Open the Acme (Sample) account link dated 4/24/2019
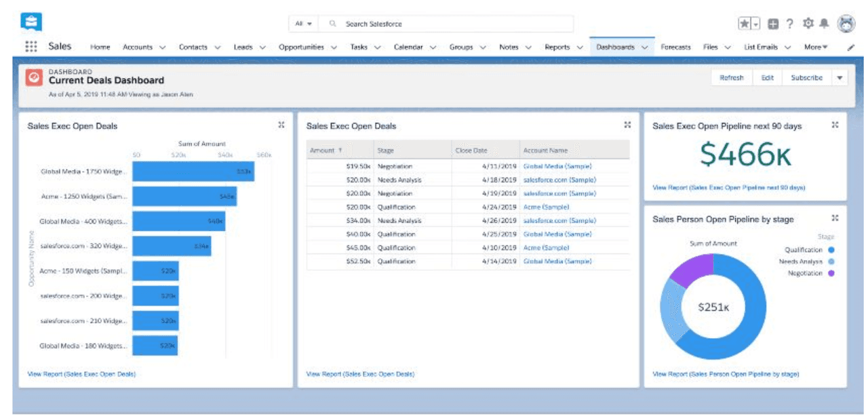This screenshot has width=868, height=420. point(546,207)
